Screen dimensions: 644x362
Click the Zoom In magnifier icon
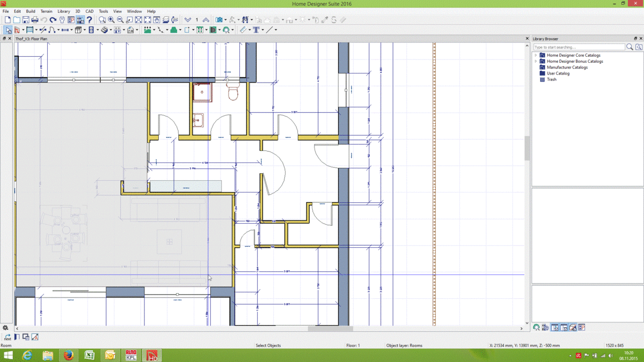[111, 20]
